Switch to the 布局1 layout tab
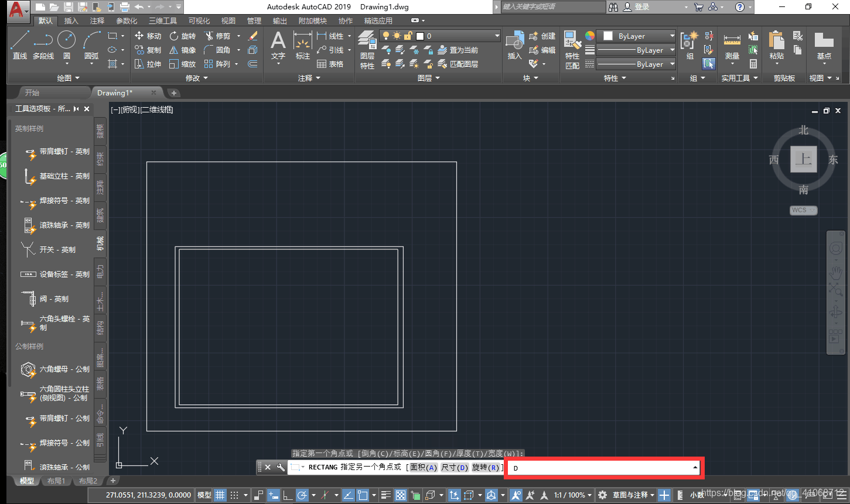This screenshot has width=850, height=504. pos(56,481)
